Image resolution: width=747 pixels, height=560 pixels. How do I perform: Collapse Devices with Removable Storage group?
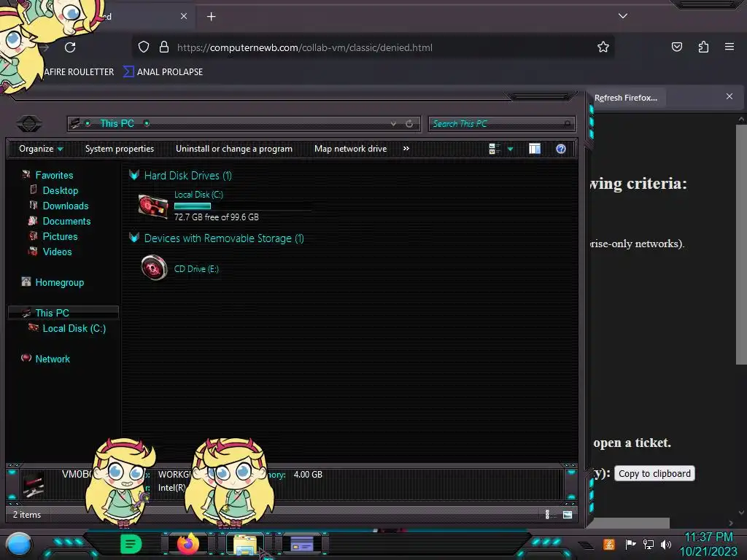click(x=134, y=238)
